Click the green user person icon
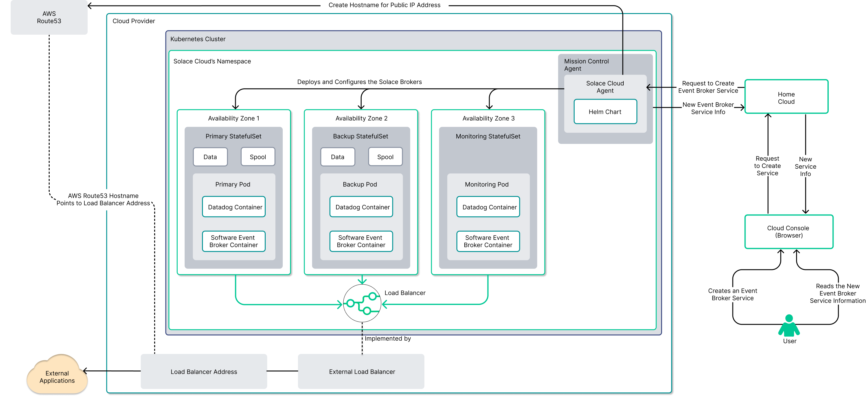The width and height of the screenshot is (868, 396). point(788,326)
